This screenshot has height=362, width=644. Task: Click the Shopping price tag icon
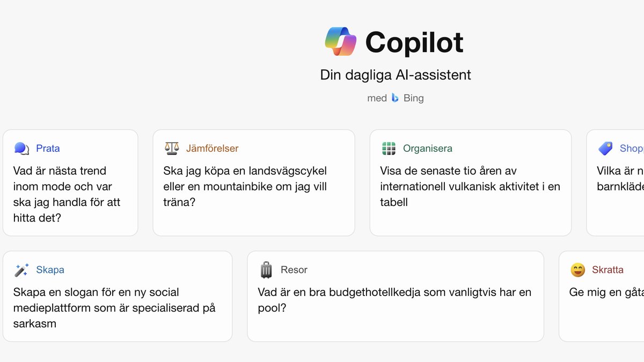(x=605, y=149)
